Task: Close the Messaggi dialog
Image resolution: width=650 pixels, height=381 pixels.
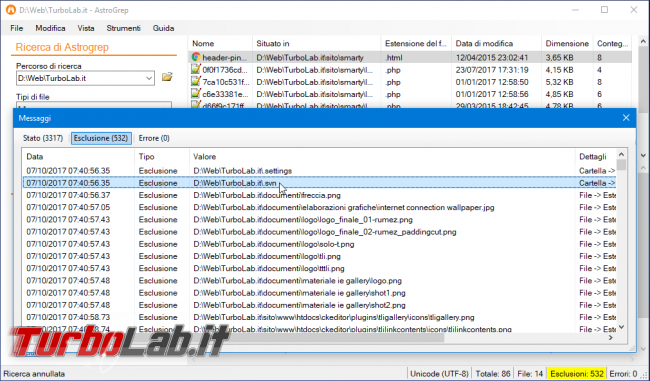Action: [626, 118]
